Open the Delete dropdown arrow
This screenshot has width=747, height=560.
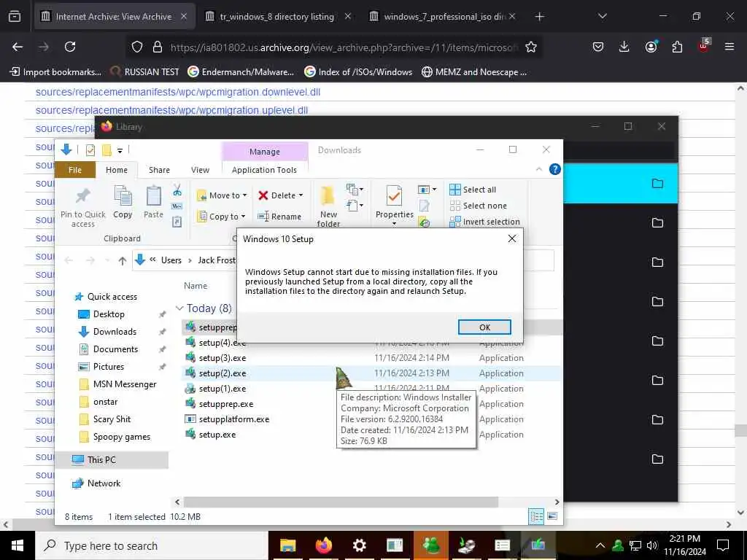[301, 195]
